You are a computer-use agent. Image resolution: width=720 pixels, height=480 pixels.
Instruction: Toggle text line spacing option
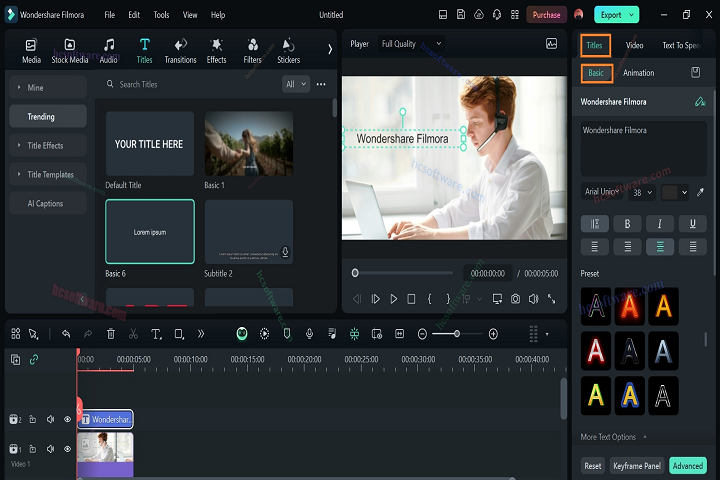coord(595,224)
